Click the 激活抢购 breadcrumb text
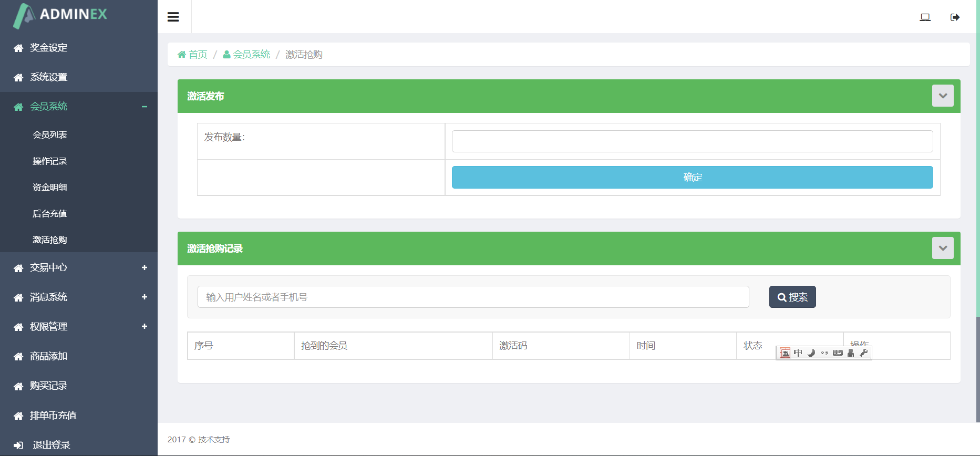The image size is (980, 456). (304, 54)
